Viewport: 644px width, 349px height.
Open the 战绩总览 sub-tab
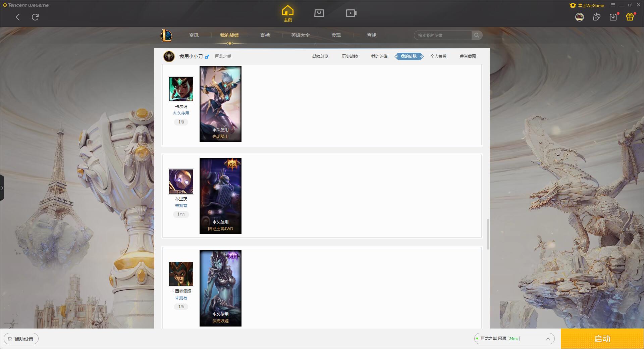(x=320, y=56)
